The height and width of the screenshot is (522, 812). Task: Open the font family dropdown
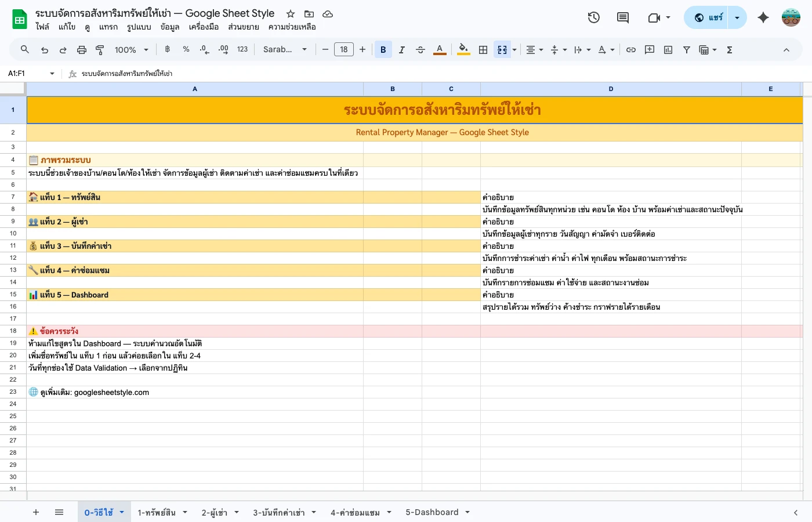tap(285, 50)
